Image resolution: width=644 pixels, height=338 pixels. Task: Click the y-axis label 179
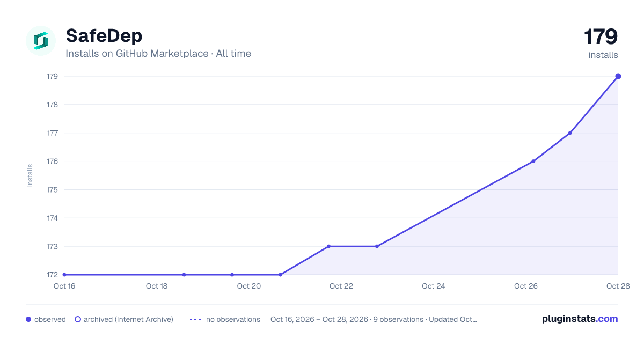pos(52,76)
